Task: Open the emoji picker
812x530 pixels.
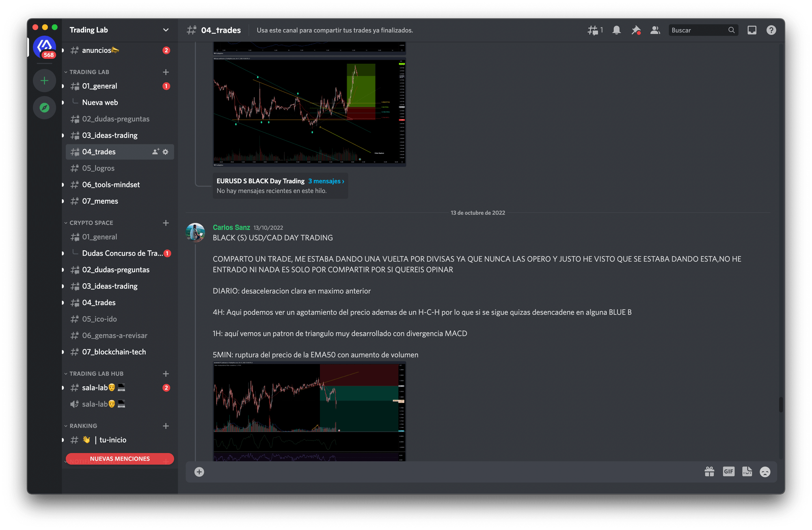Action: coord(765,472)
